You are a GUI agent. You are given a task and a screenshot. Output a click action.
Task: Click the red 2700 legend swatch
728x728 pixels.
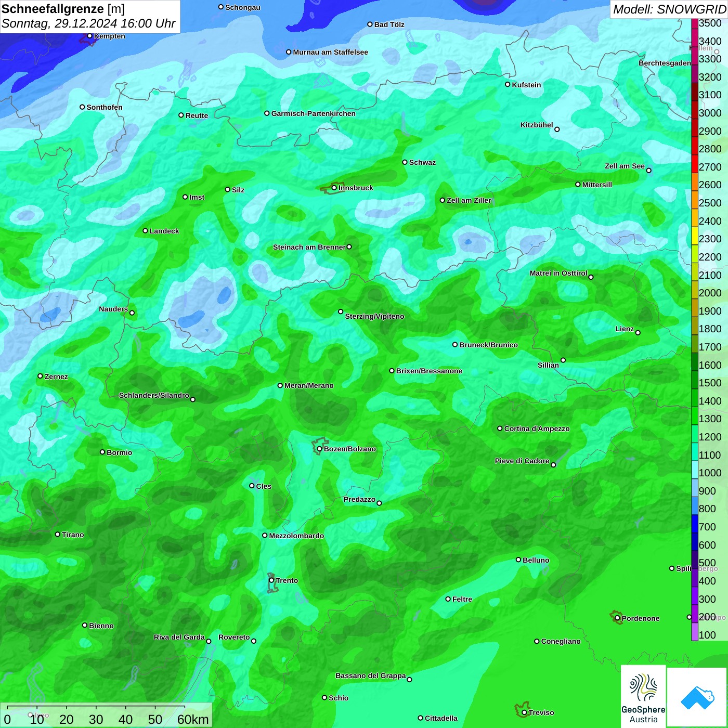click(695, 164)
